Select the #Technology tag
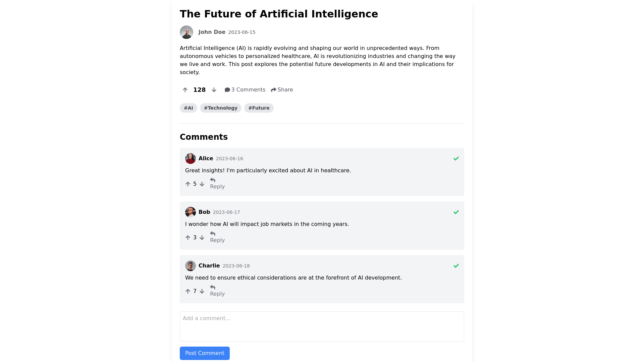The width and height of the screenshot is (644, 362). click(x=221, y=108)
